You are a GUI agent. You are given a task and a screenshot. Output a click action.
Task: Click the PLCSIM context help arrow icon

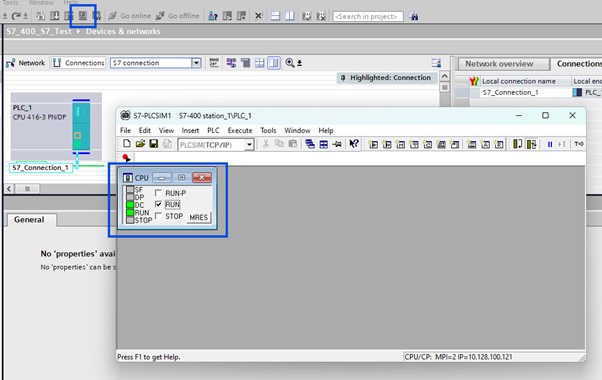[x=354, y=144]
